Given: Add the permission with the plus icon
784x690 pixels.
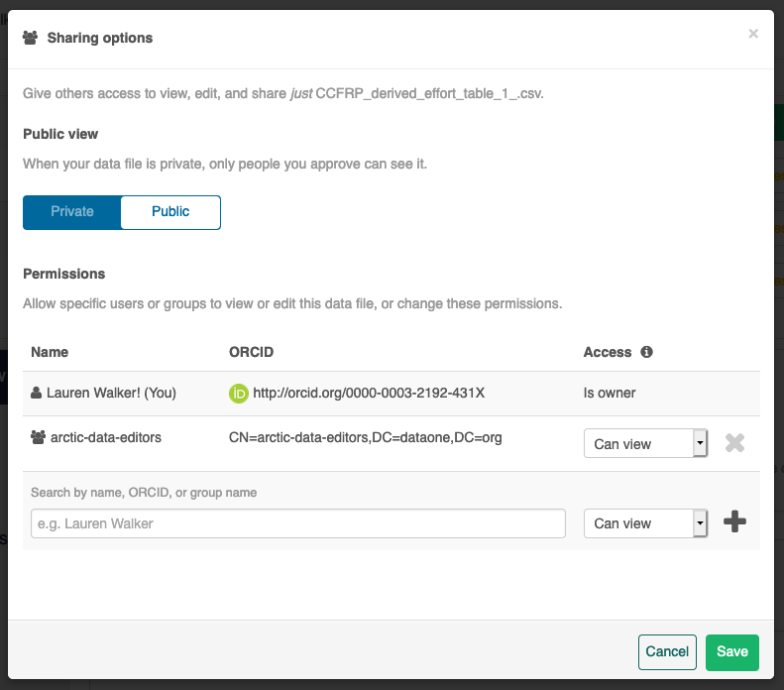Looking at the screenshot, I should 734,522.
